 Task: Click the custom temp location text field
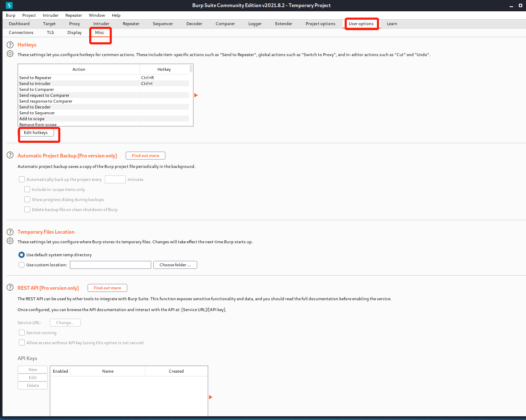(111, 265)
